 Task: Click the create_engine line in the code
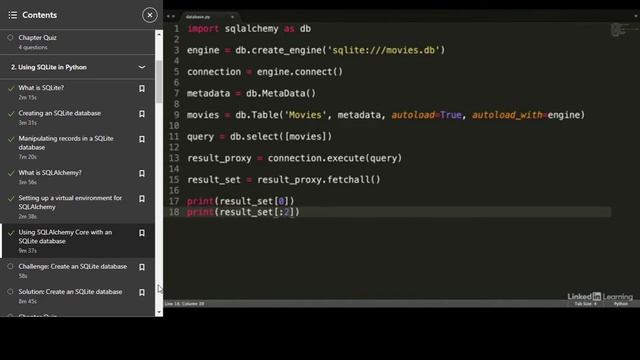click(316, 50)
